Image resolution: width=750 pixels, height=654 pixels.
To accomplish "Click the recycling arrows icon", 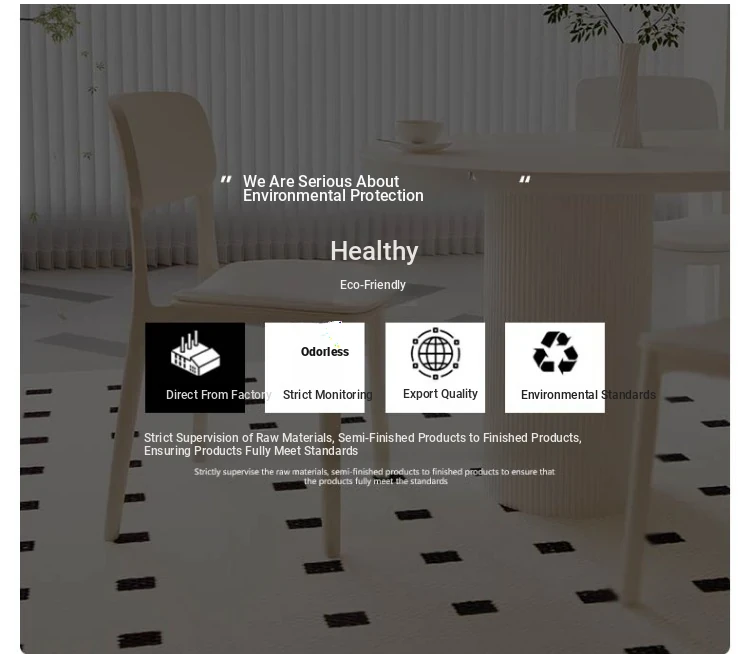I will pyautogui.click(x=555, y=353).
